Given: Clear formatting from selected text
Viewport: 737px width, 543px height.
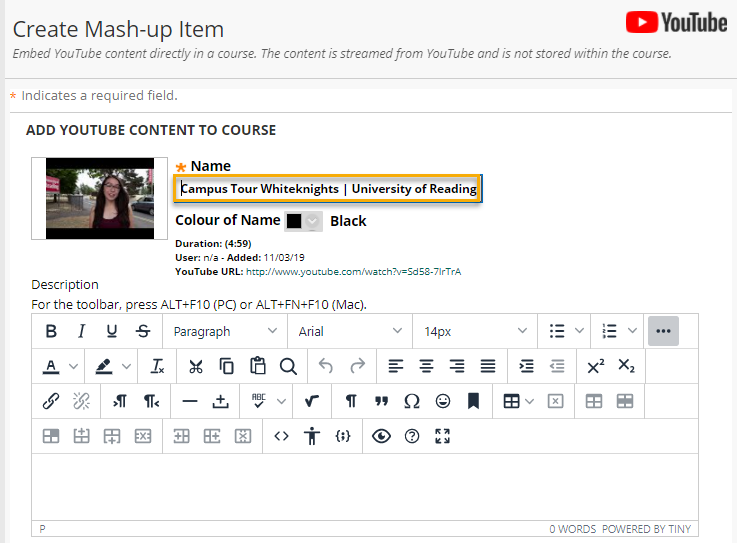Looking at the screenshot, I should coord(157,366).
